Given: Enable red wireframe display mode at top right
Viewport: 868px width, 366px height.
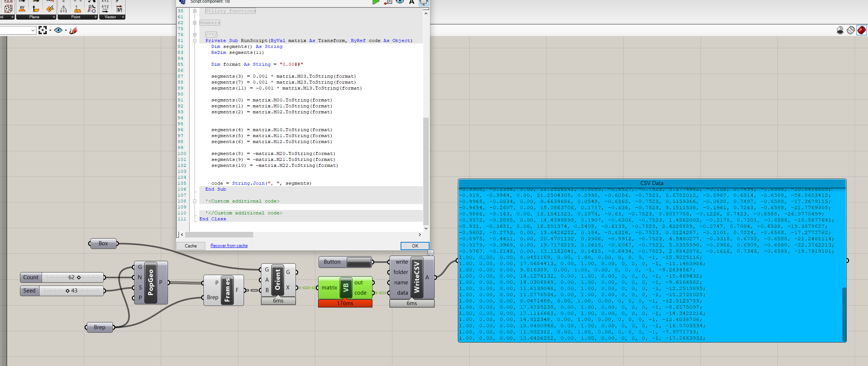Looking at the screenshot, I should click(x=861, y=30).
